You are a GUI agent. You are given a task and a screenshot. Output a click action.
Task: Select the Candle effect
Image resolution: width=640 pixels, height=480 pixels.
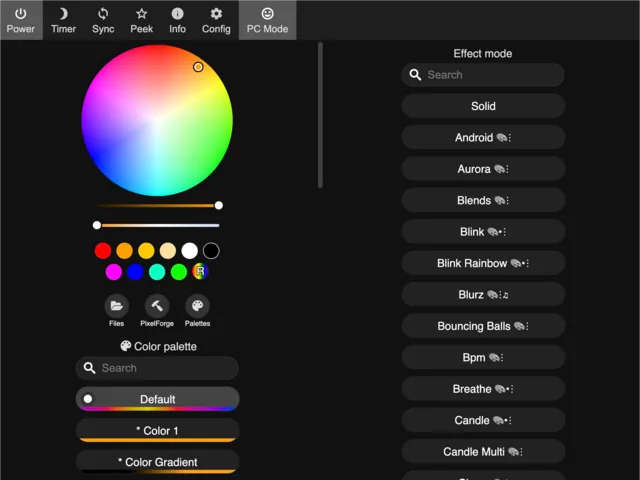483,420
